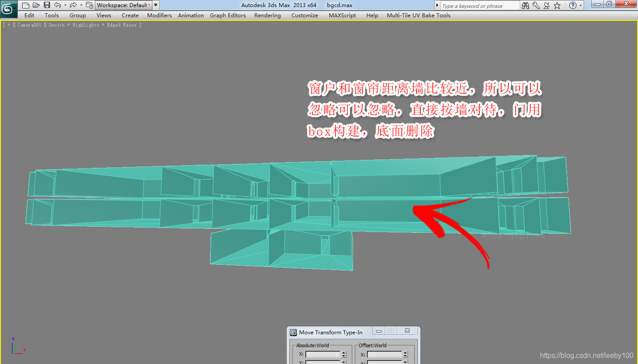
Task: Restore down the 3ds Max window
Action: pos(610,4)
